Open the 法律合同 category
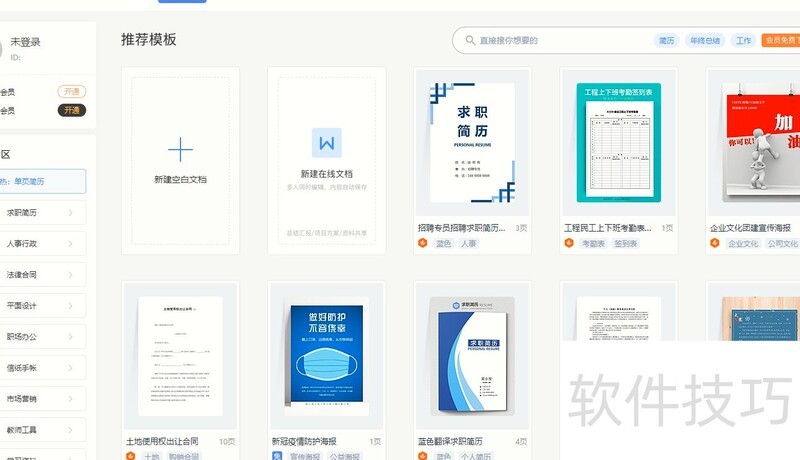This screenshot has height=460, width=800. 43,275
